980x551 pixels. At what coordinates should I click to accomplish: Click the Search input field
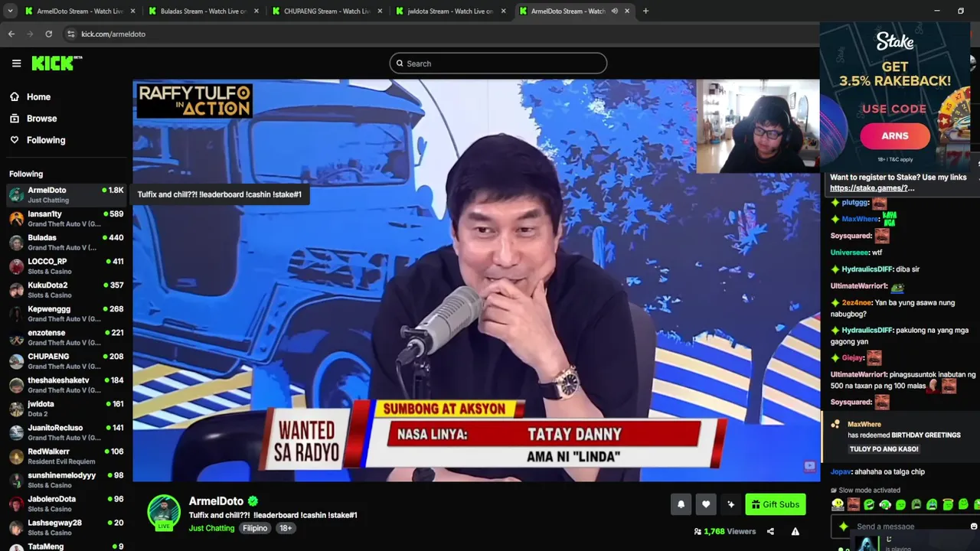click(x=498, y=64)
